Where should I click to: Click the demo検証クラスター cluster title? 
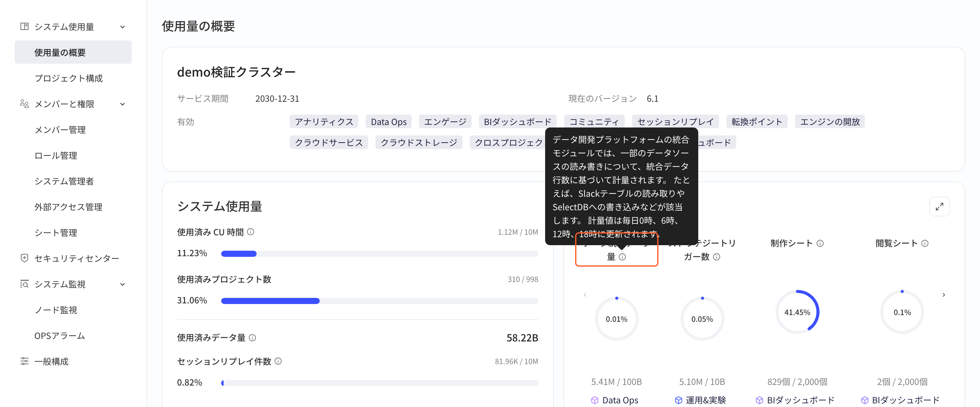pyautogui.click(x=236, y=72)
